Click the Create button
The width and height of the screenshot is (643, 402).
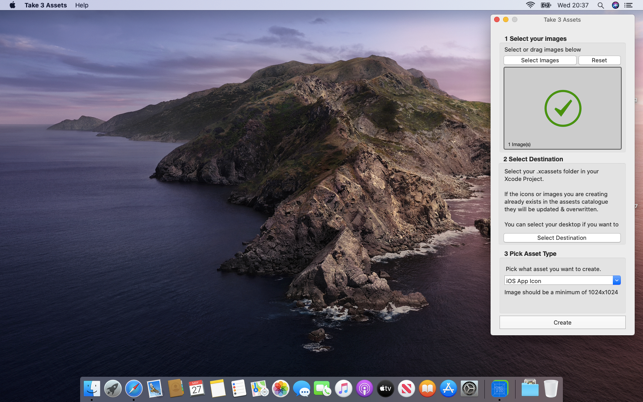562,322
